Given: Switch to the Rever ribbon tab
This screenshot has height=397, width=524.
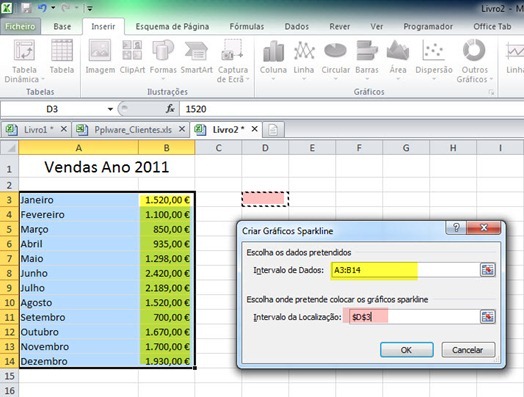Looking at the screenshot, I should [x=340, y=26].
